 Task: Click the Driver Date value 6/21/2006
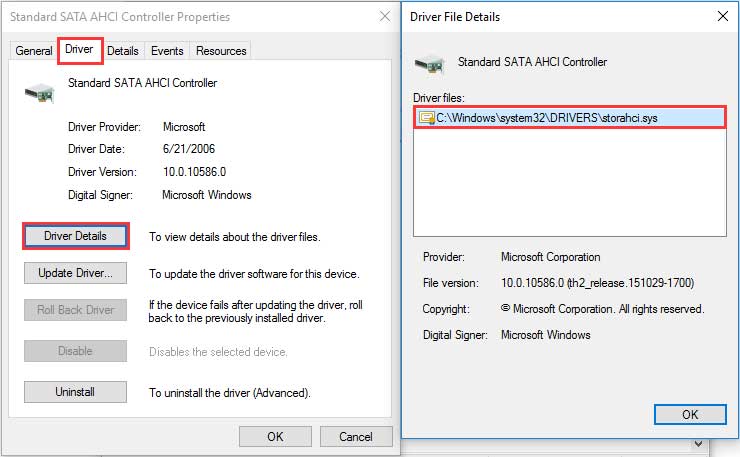point(189,149)
